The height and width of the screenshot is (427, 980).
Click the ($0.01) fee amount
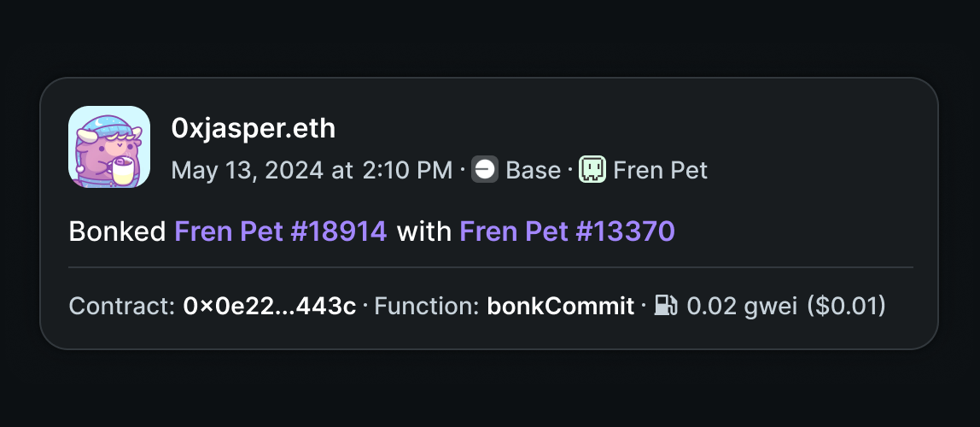click(x=846, y=307)
